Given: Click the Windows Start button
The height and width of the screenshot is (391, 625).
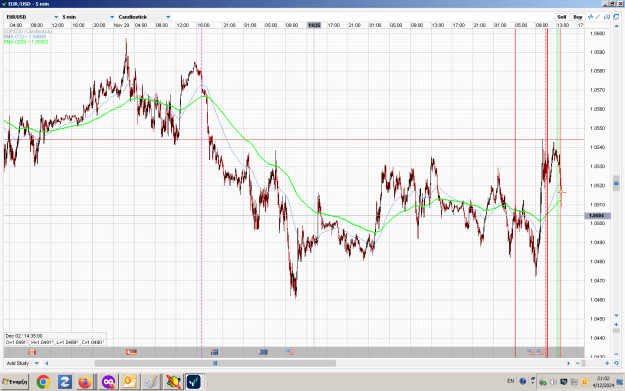Looking at the screenshot, I should point(15,382).
